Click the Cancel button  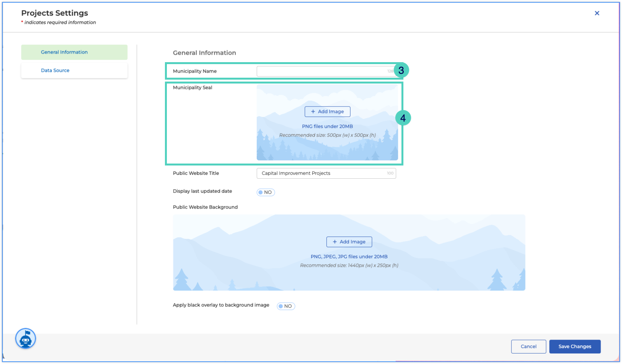pyautogui.click(x=529, y=347)
